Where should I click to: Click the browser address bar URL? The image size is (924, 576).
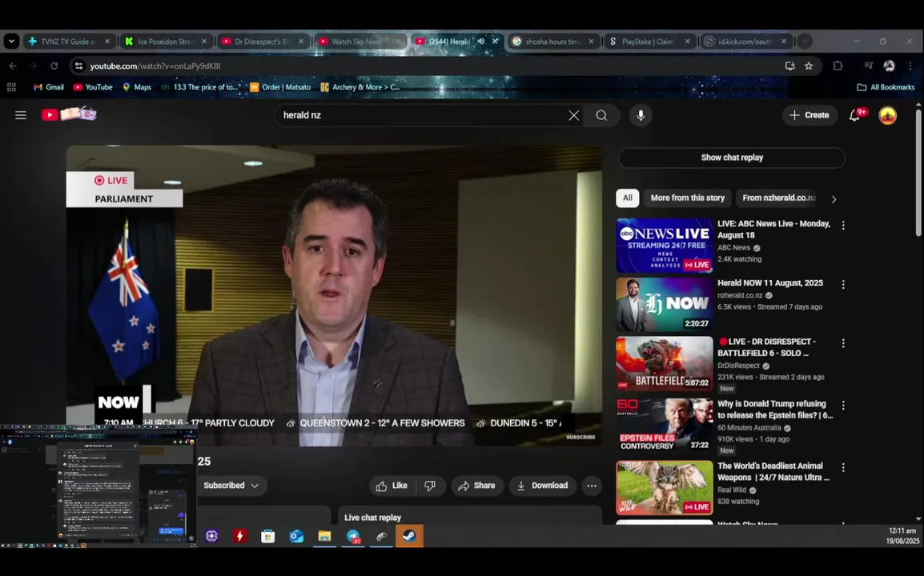(155, 66)
